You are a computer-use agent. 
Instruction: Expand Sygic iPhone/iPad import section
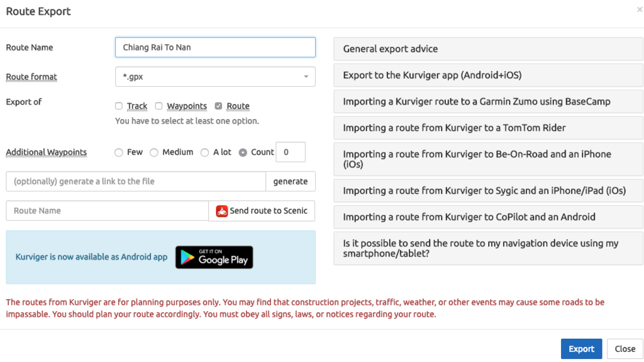coord(488,191)
